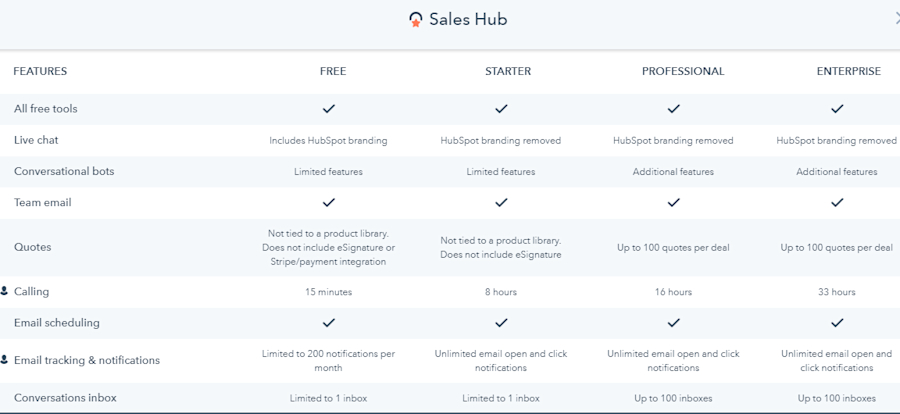Click Enterprise's 'Up to 100 quotes per deal'

pyautogui.click(x=836, y=248)
